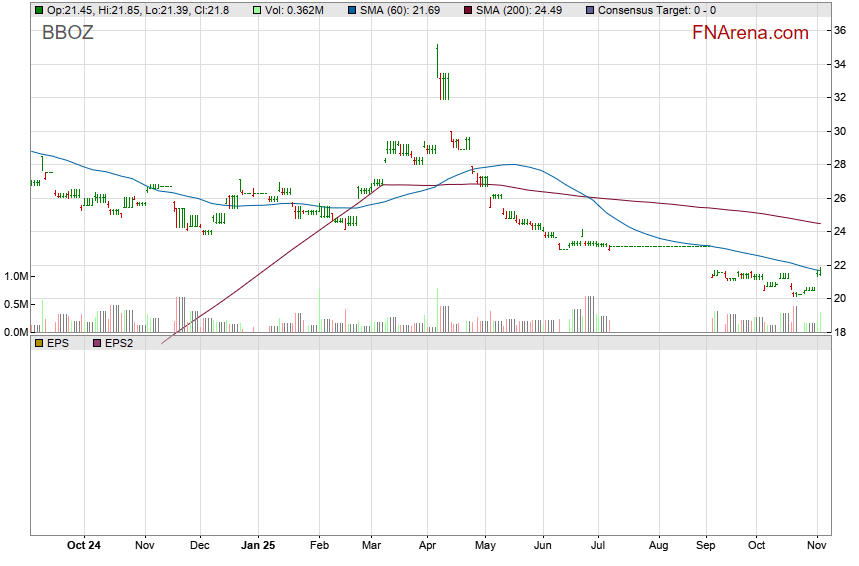Click the 1.0M volume axis label
This screenshot has height=566, width=859.
(x=17, y=276)
